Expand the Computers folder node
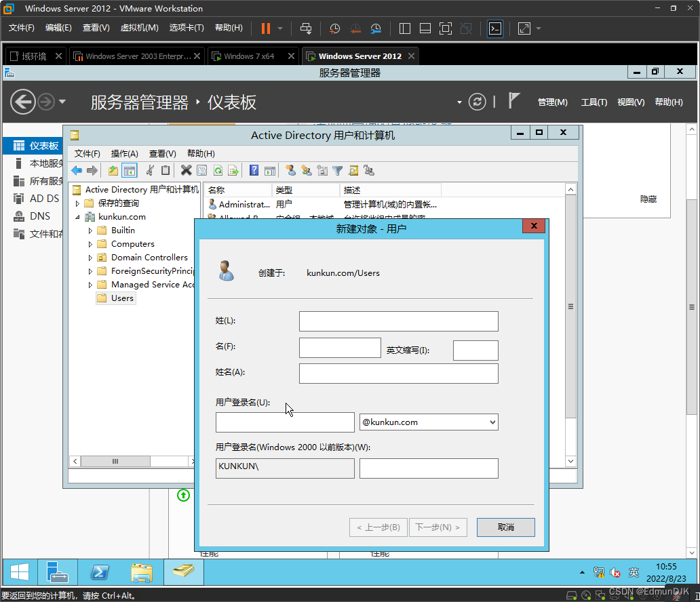This screenshot has height=602, width=700. pyautogui.click(x=90, y=244)
